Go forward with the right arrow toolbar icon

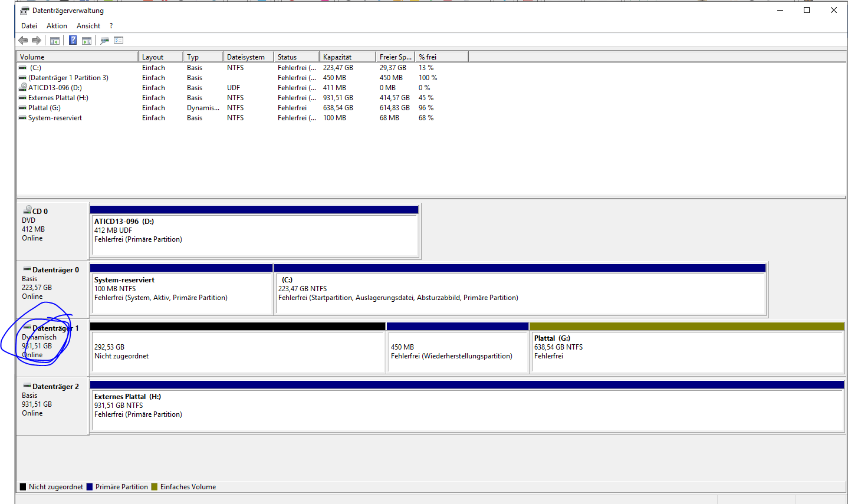(x=37, y=40)
